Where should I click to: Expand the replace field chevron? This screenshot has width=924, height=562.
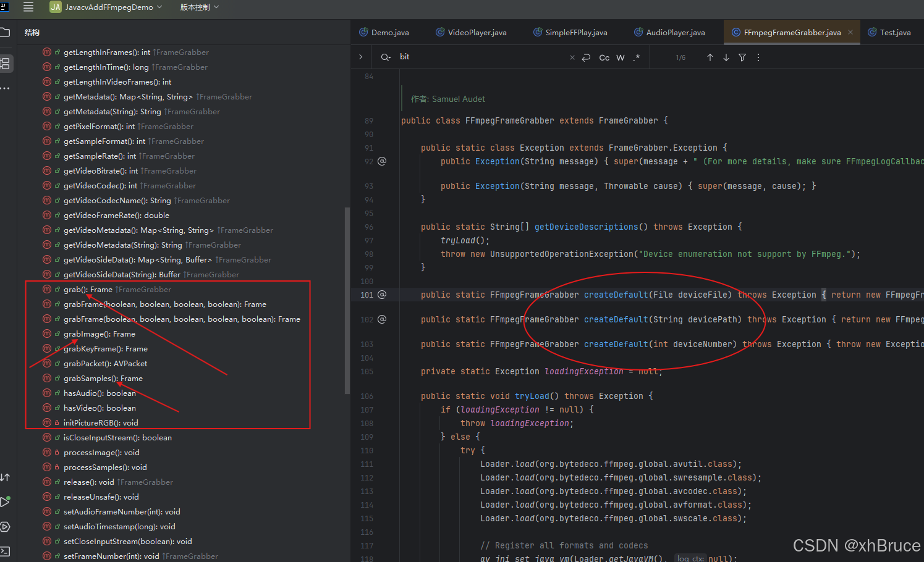(x=361, y=57)
